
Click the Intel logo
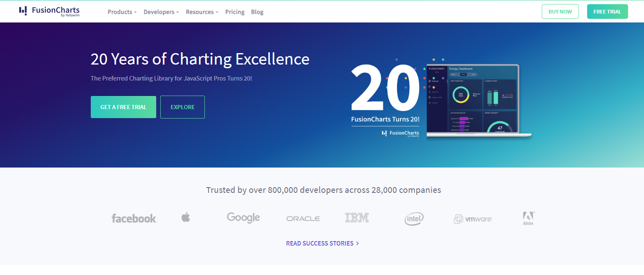[x=414, y=219]
